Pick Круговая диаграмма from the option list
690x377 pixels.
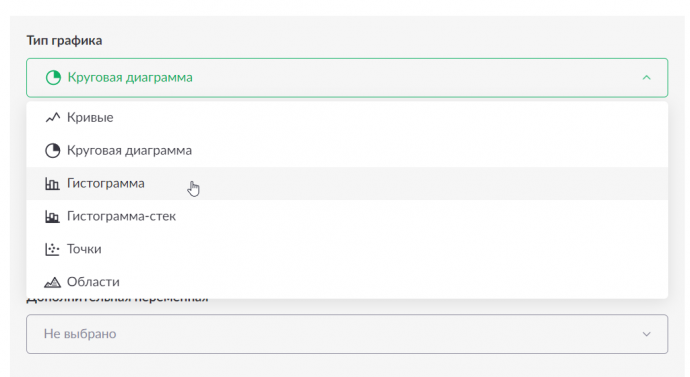coord(347,150)
